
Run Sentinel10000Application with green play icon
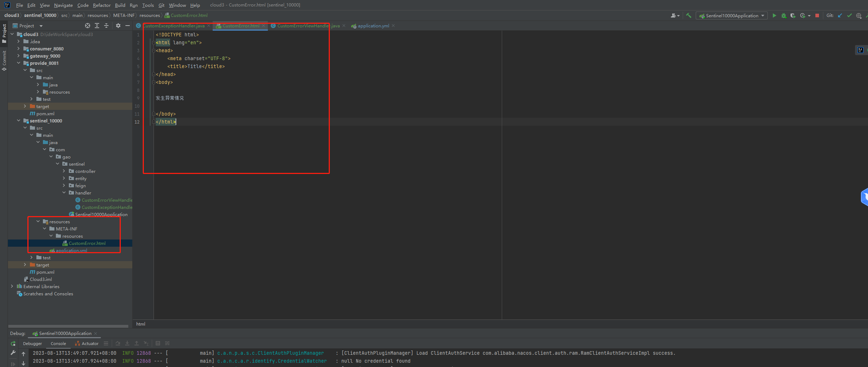[x=774, y=15]
